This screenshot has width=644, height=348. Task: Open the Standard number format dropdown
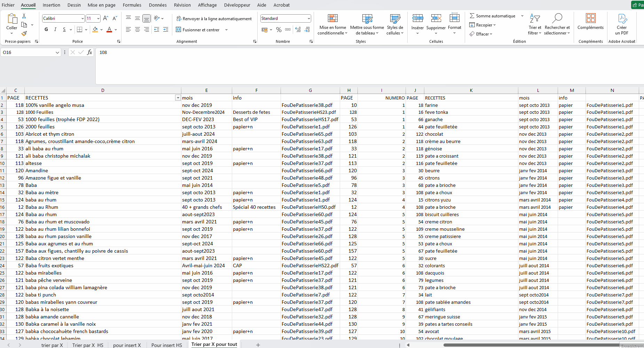click(x=308, y=18)
